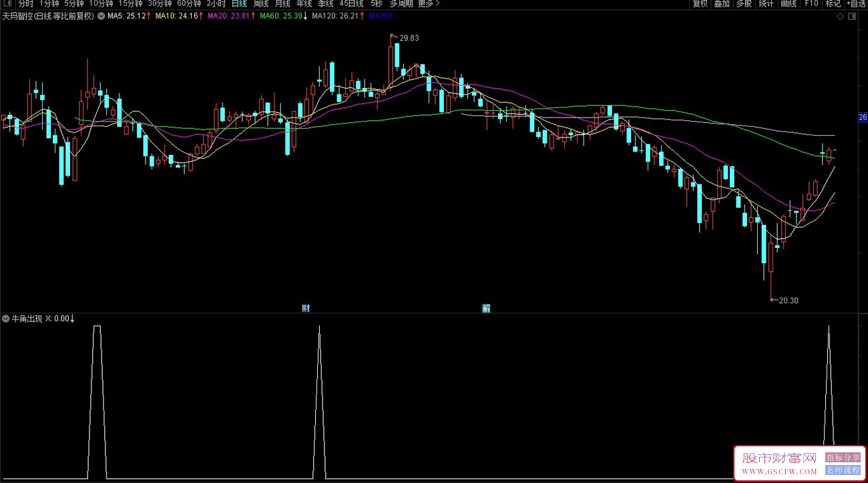The width and height of the screenshot is (868, 483).
Task: Select the 30分钟 period
Action: pos(160,4)
